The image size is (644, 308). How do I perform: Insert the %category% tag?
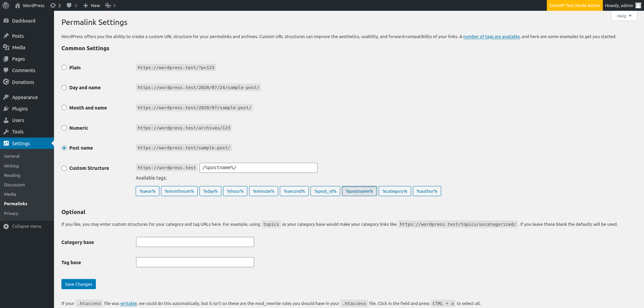(x=395, y=191)
